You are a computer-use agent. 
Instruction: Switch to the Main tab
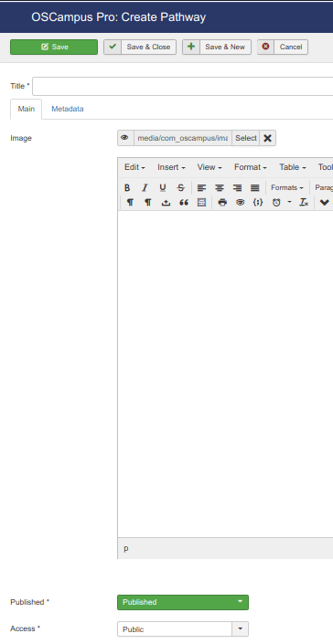tap(26, 109)
